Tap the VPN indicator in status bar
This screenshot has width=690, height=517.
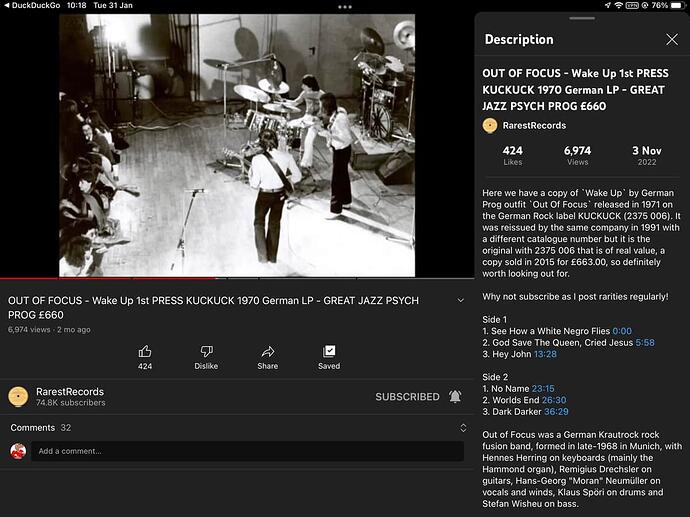click(x=632, y=5)
